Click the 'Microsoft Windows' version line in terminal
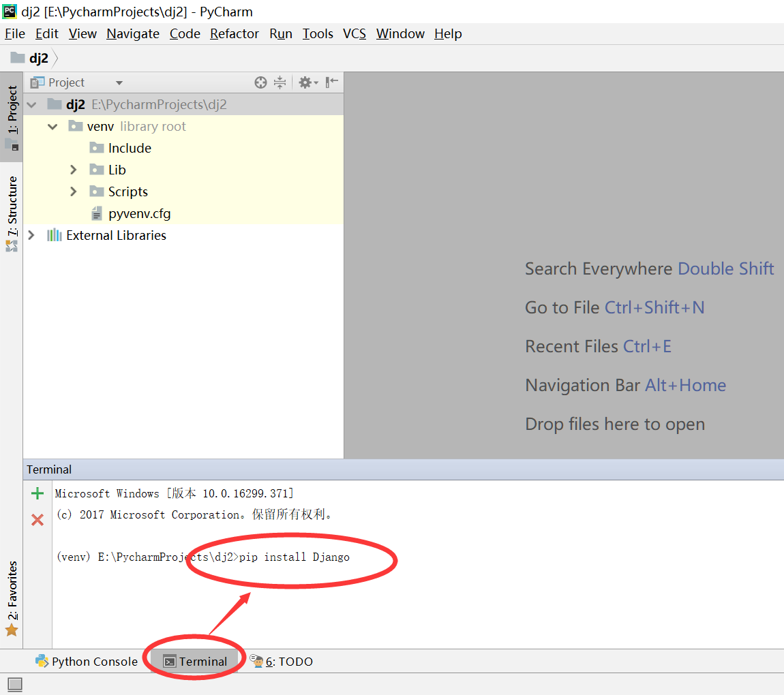 click(x=174, y=493)
